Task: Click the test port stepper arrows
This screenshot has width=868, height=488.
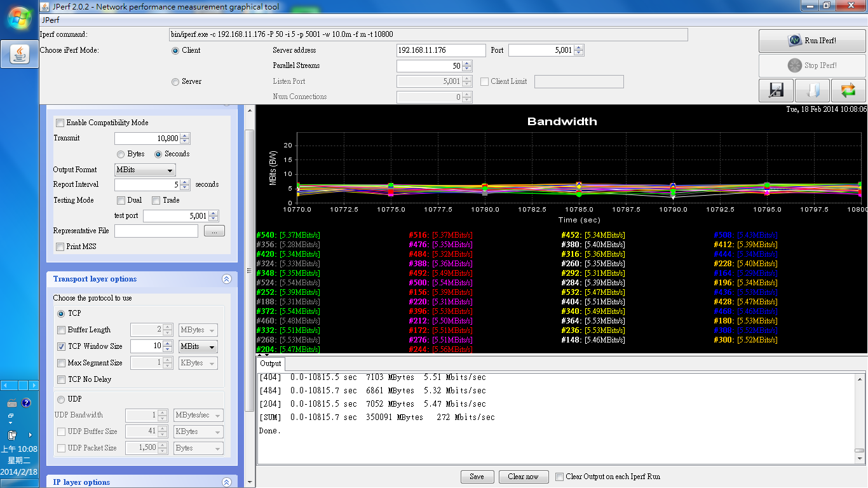Action: pyautogui.click(x=214, y=216)
